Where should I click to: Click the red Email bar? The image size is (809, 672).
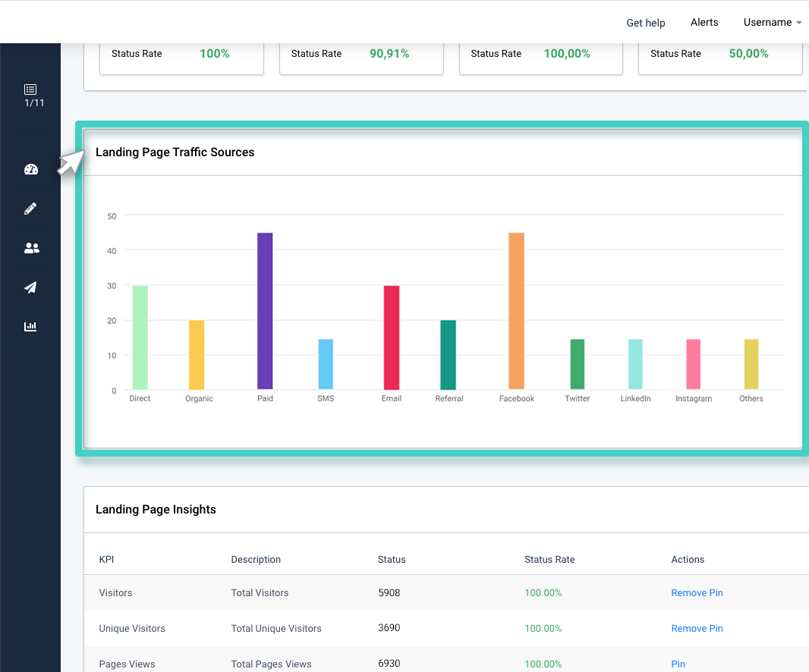[392, 338]
